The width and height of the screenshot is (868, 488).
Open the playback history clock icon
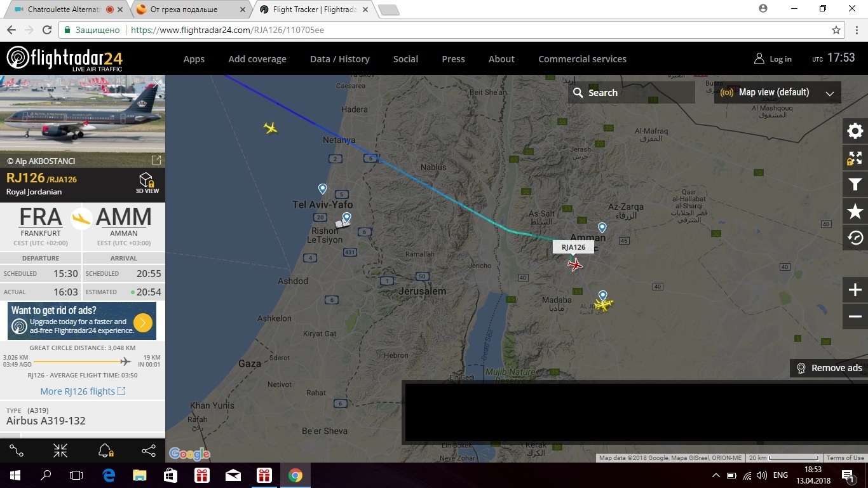click(x=855, y=238)
